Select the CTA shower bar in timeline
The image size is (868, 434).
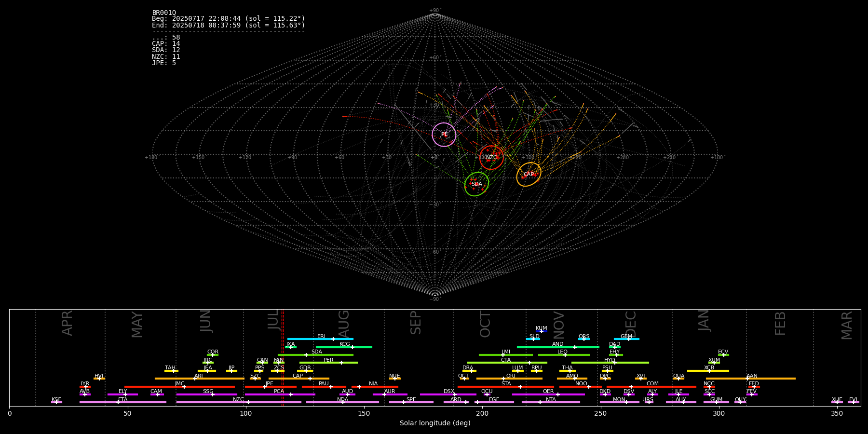pyautogui.click(x=507, y=363)
